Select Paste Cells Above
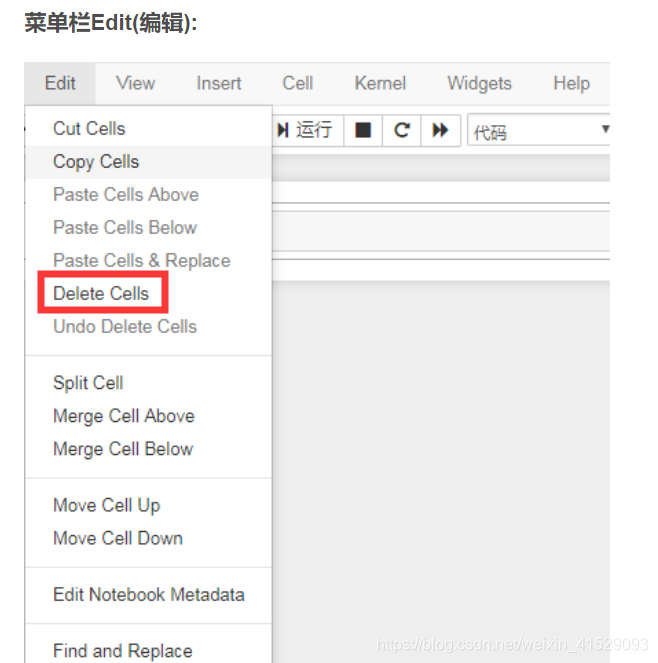The image size is (658, 663). 148,195
